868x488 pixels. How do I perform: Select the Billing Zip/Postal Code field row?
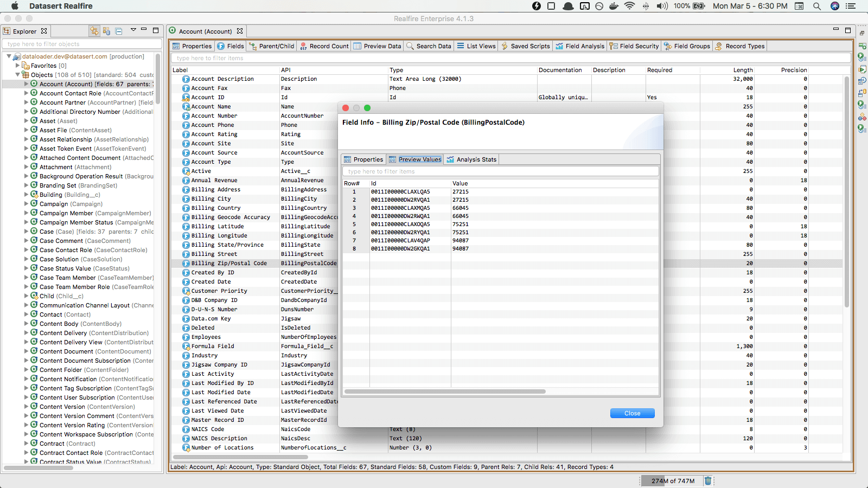pos(507,264)
